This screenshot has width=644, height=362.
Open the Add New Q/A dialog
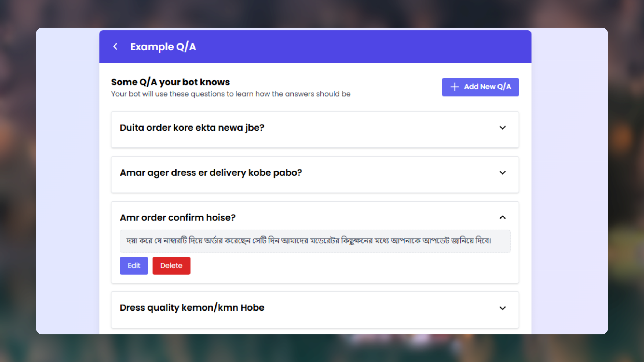[480, 87]
